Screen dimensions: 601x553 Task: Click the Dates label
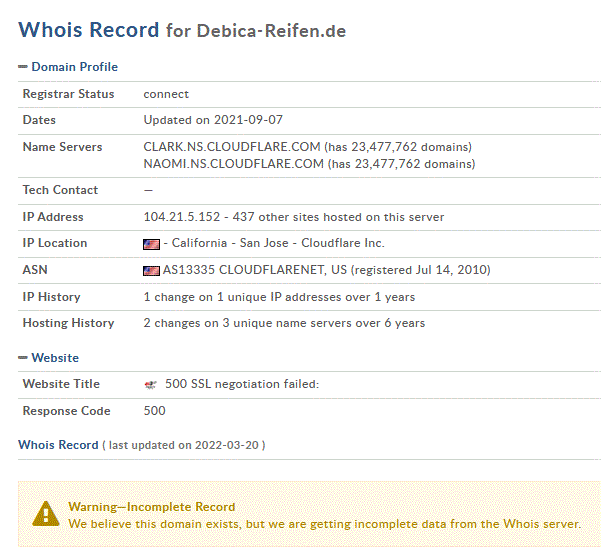39,120
